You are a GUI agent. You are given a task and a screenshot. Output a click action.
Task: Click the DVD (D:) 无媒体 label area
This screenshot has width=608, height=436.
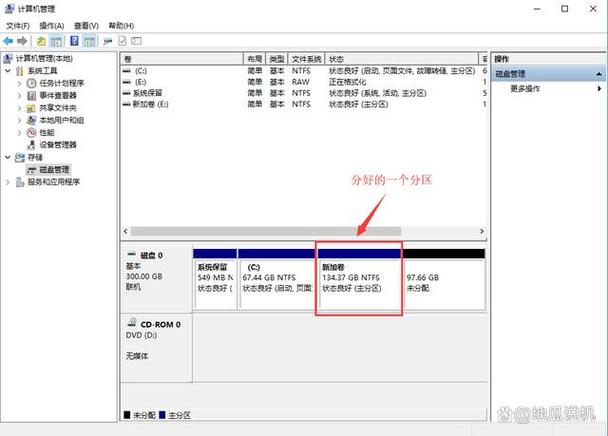point(157,348)
